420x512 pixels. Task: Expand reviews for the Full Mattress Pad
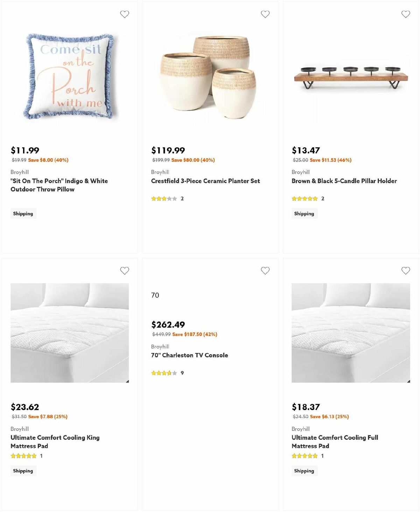[x=322, y=456]
